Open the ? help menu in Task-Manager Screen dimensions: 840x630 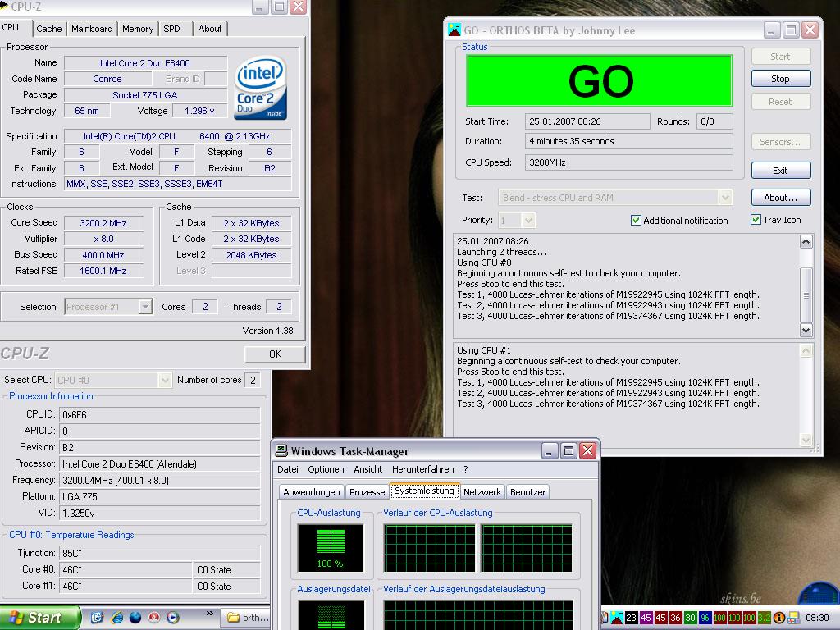[x=466, y=469]
